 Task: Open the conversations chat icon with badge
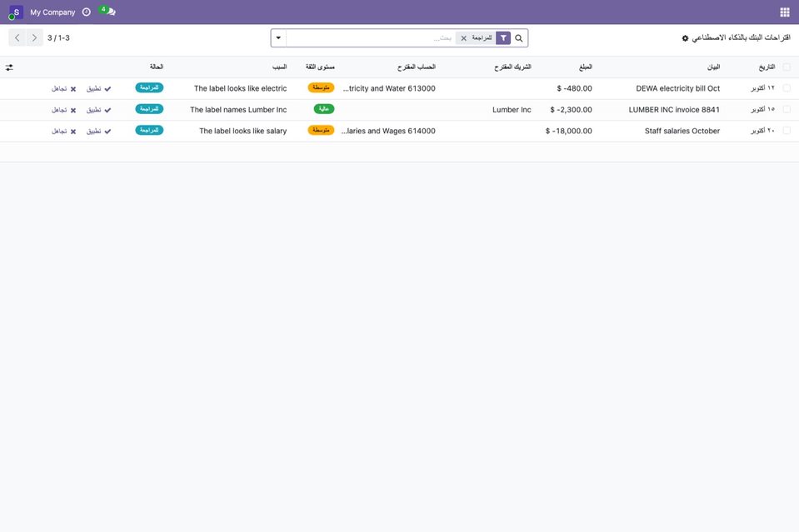click(107, 11)
